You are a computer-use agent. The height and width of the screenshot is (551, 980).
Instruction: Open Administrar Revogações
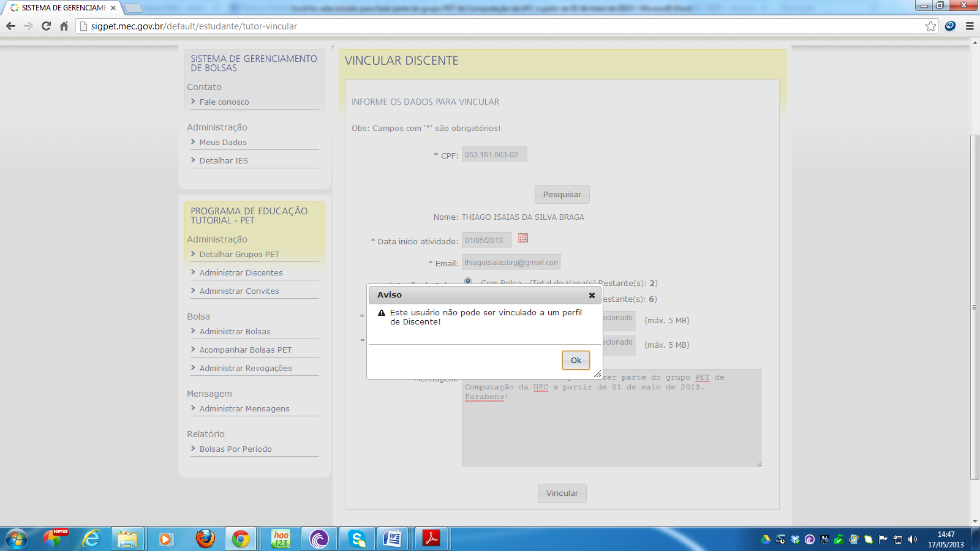coord(246,369)
